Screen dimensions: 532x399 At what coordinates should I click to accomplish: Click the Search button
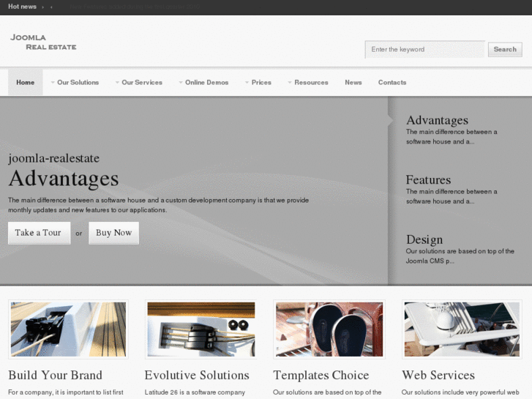tap(505, 50)
